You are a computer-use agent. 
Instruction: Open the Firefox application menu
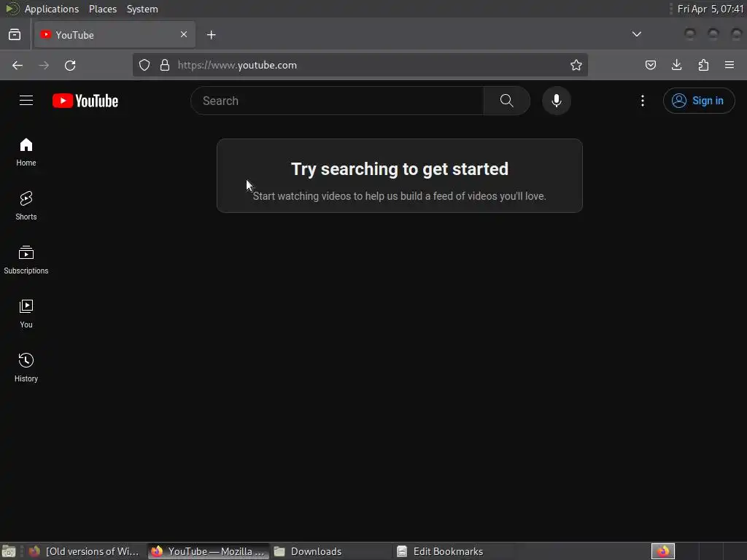point(729,65)
